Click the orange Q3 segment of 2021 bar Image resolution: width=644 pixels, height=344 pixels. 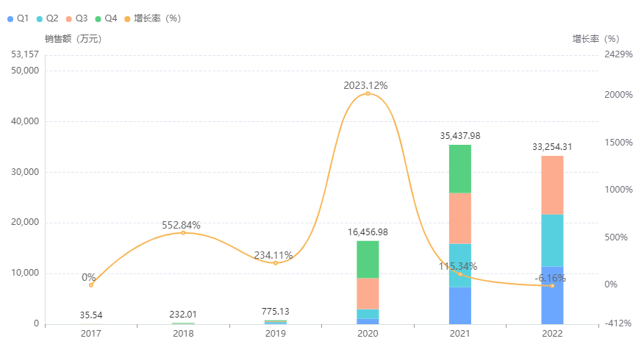tap(460, 218)
